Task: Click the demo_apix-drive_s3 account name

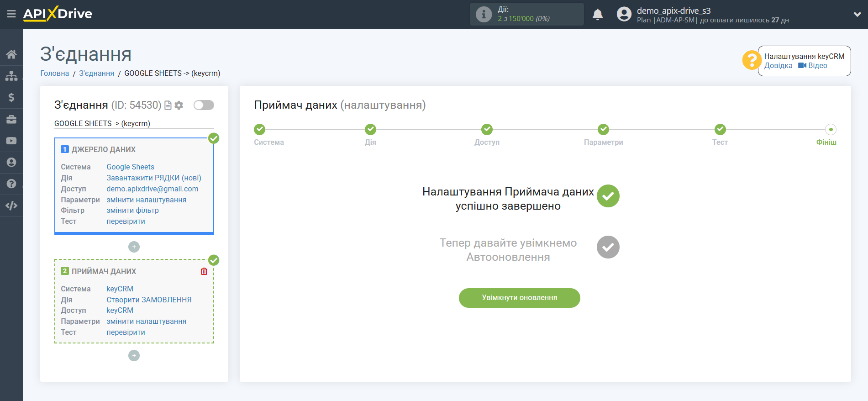Action: click(673, 11)
